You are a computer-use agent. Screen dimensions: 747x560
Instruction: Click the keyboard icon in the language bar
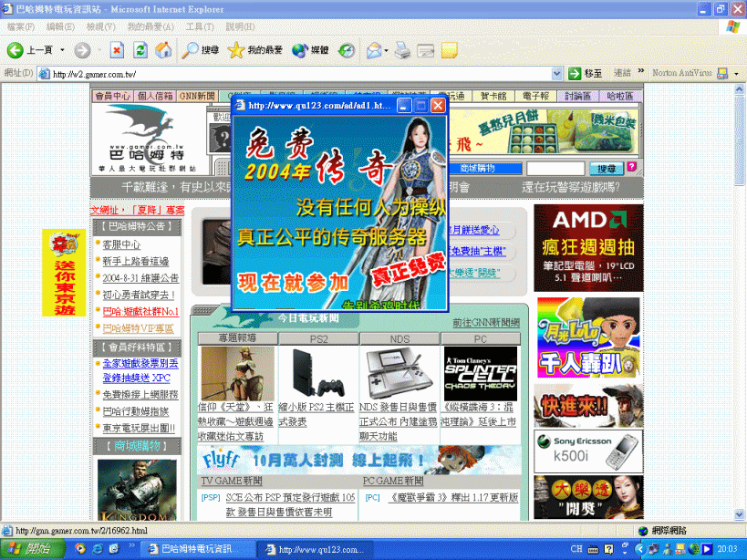coord(593,550)
